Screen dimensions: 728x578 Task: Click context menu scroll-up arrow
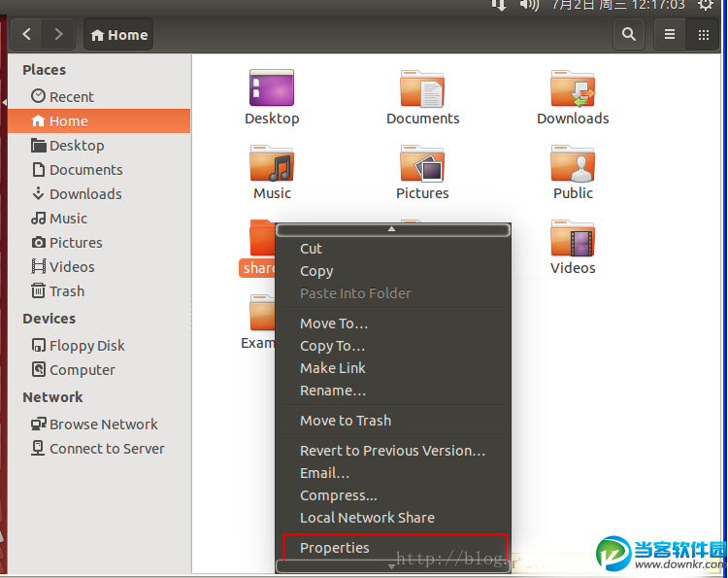393,229
